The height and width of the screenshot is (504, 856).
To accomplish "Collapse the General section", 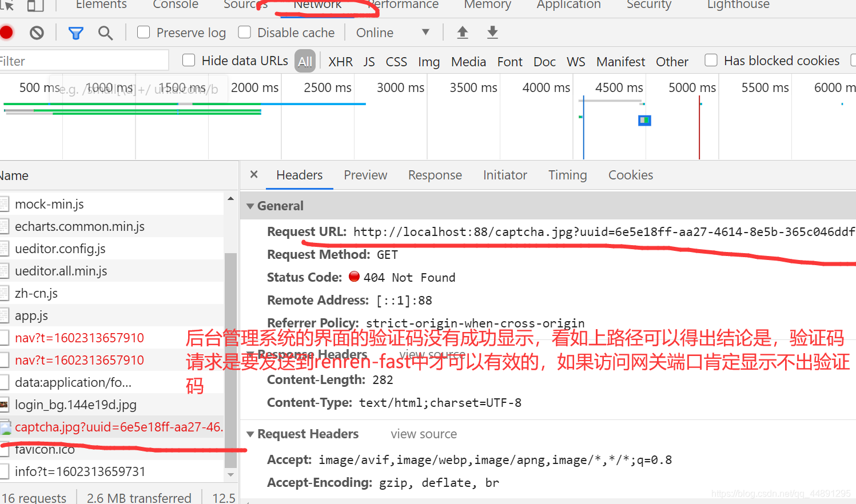I will tap(250, 206).
